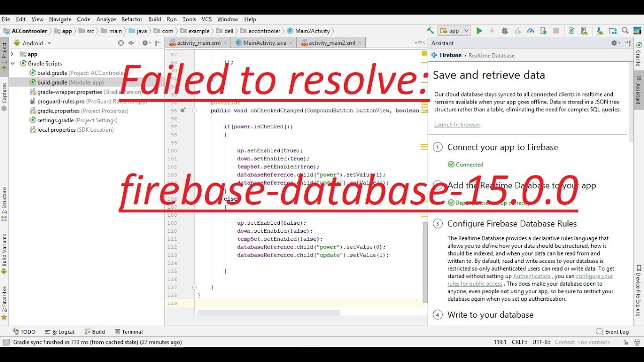Hide the Project panel with arrow icon
The width and height of the screenshot is (644, 362).
point(158,43)
